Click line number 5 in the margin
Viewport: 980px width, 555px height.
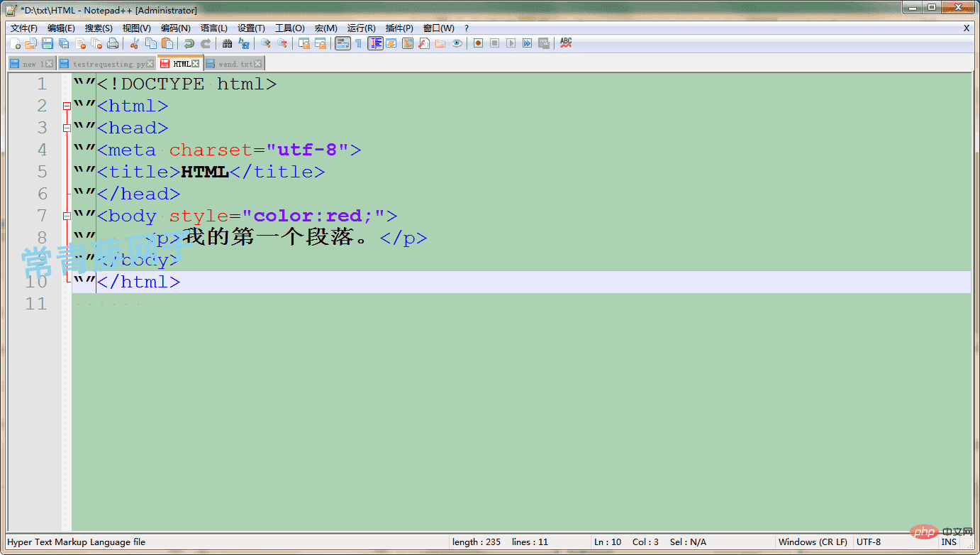pos(42,172)
